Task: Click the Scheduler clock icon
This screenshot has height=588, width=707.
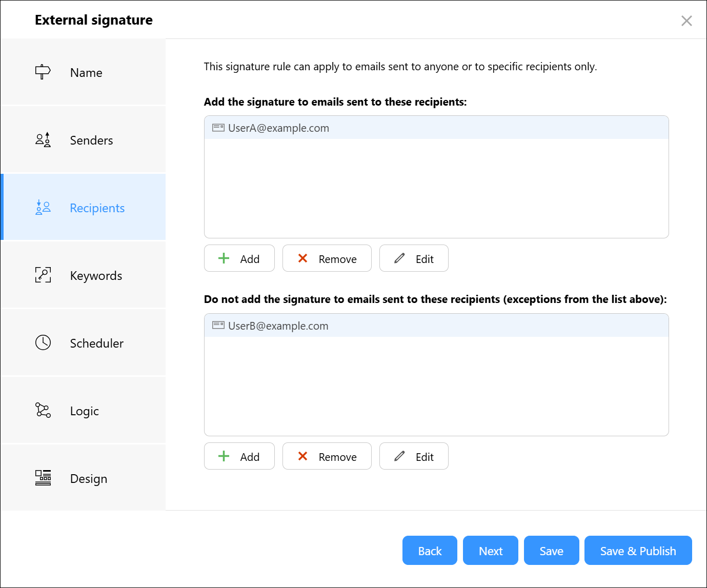Action: pos(43,342)
